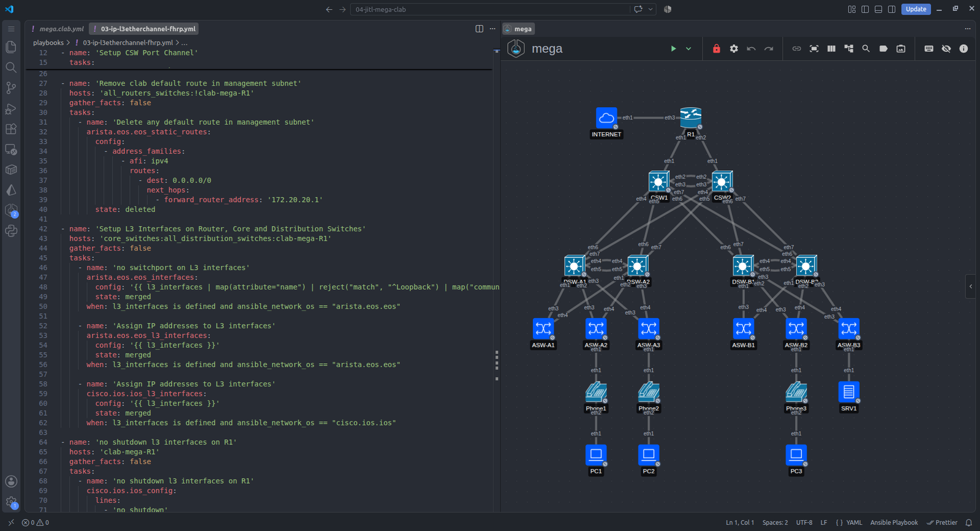Toggle the crossed-eye visibility icon in topology toolbar
Viewport: 980px width, 531px height.
[946, 49]
